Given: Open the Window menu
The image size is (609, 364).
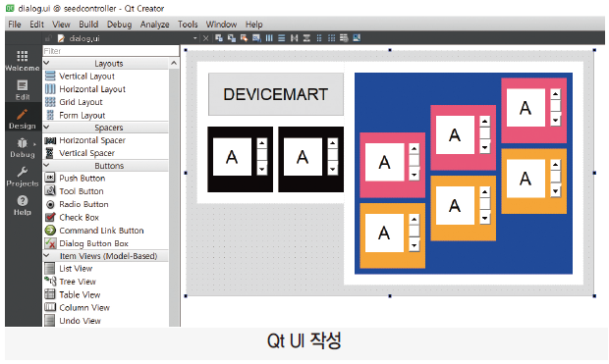Looking at the screenshot, I should [221, 25].
